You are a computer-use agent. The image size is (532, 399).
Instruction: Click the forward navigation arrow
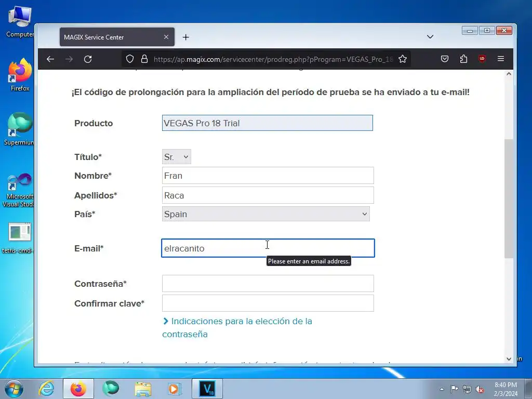pyautogui.click(x=69, y=59)
